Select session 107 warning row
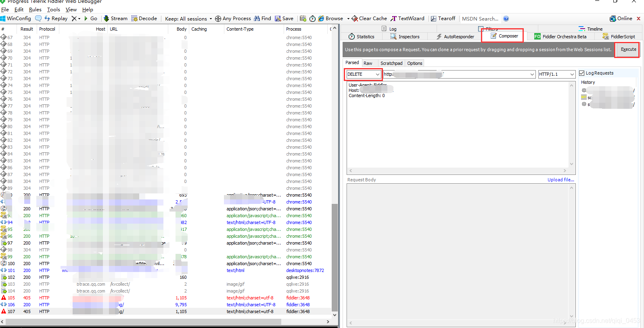644x328 pixels. 165,311
